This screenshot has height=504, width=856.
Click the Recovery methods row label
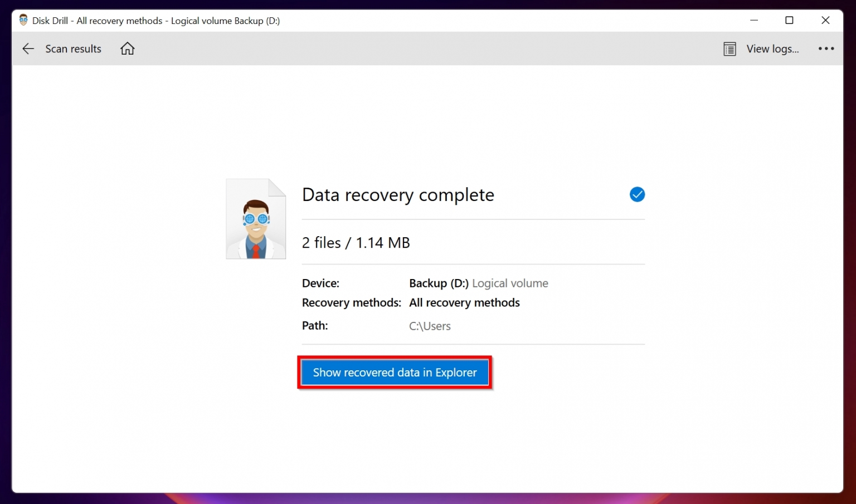351,302
